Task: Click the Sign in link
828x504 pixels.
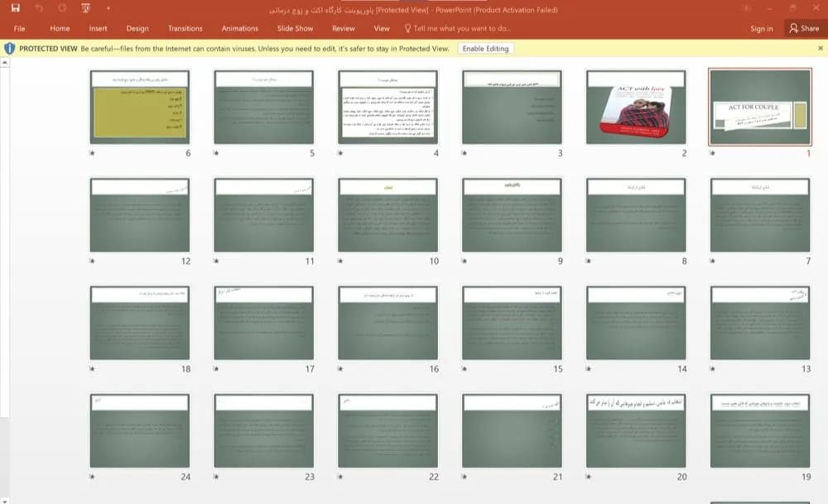Action: click(x=762, y=28)
